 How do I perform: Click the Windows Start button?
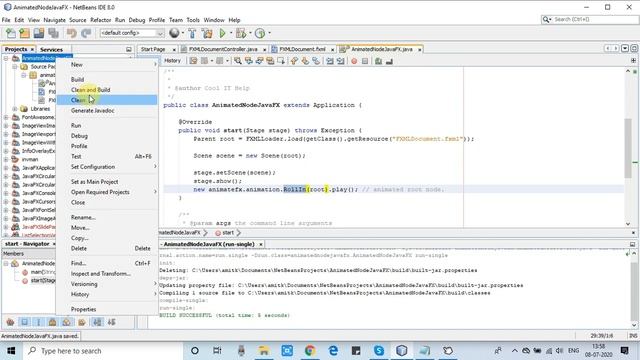(11, 351)
